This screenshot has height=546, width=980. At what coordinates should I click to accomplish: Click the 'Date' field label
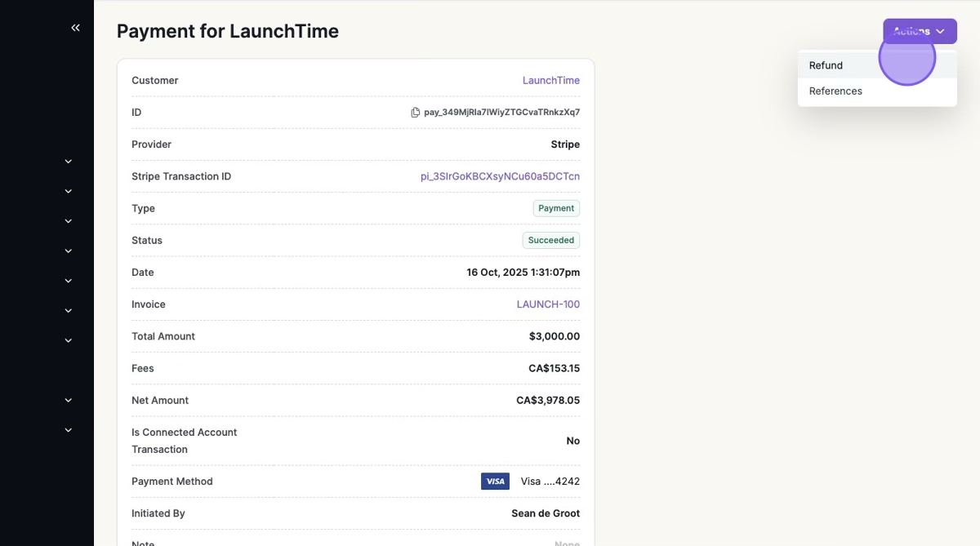[143, 273]
